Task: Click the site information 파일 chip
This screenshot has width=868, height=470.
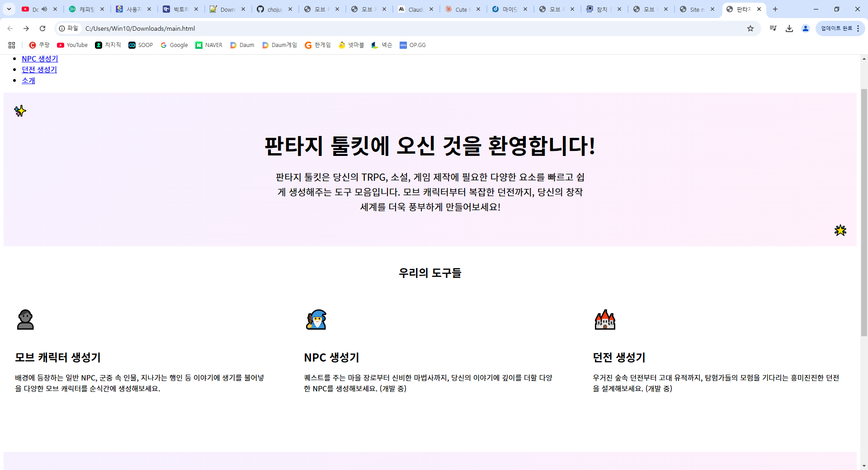Action: coord(69,28)
